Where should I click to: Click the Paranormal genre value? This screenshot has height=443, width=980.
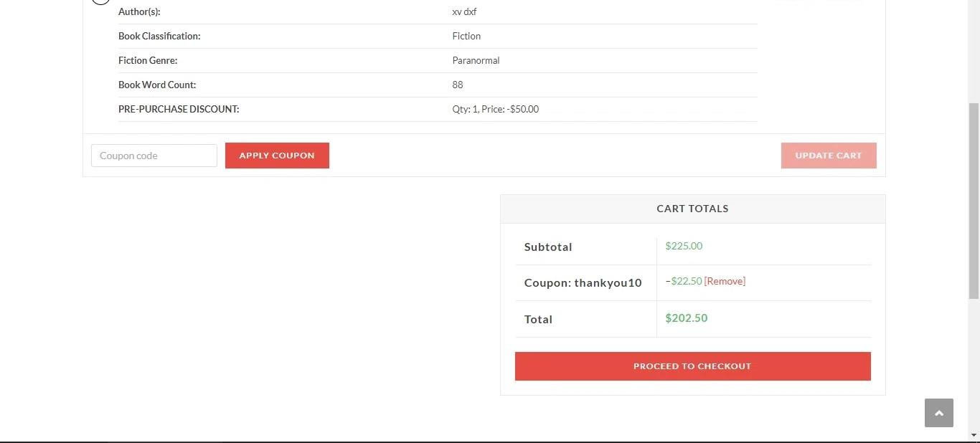click(476, 60)
